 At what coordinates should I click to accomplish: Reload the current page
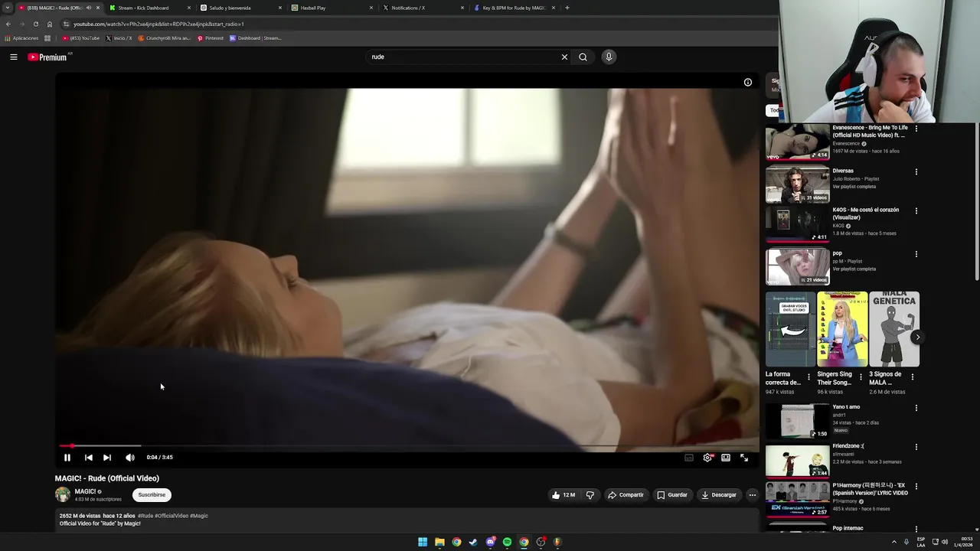coord(35,24)
